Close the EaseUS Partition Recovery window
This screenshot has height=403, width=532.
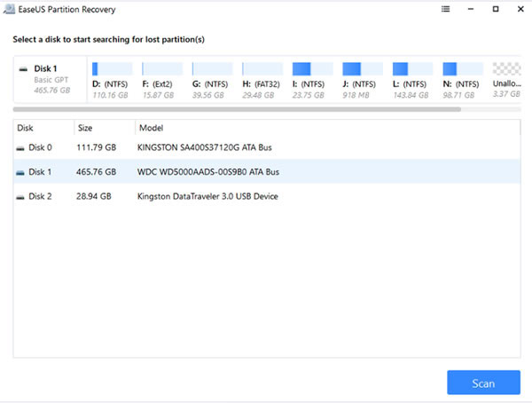tap(520, 9)
